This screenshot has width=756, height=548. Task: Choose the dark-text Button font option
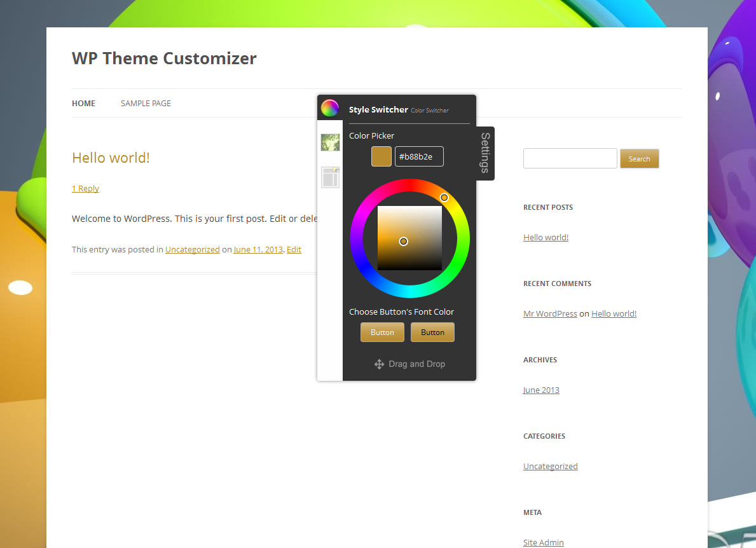tap(432, 332)
